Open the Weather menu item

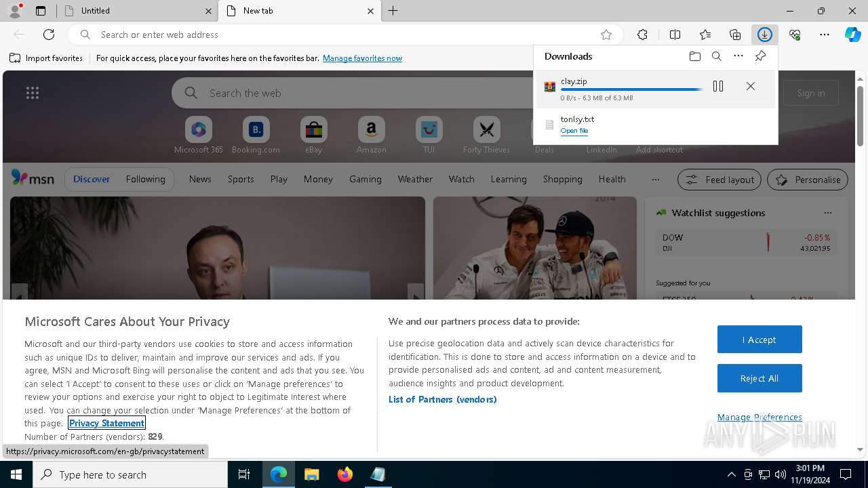tap(415, 179)
